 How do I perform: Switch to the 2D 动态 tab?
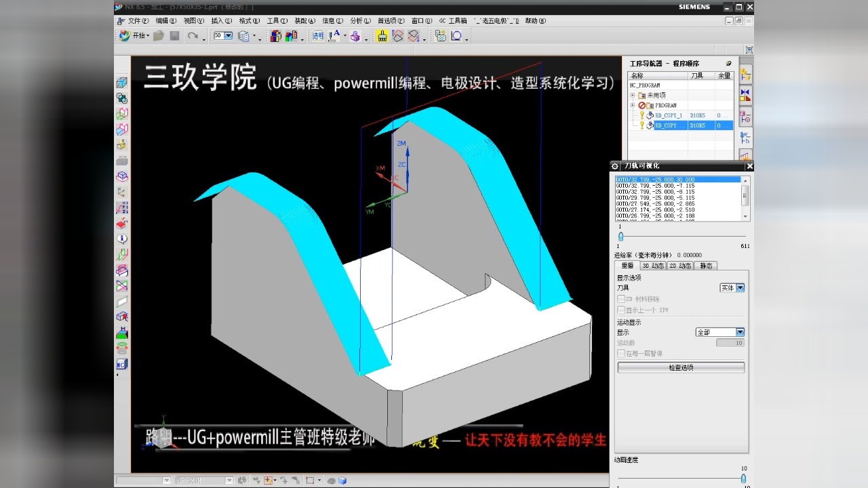tap(680, 266)
